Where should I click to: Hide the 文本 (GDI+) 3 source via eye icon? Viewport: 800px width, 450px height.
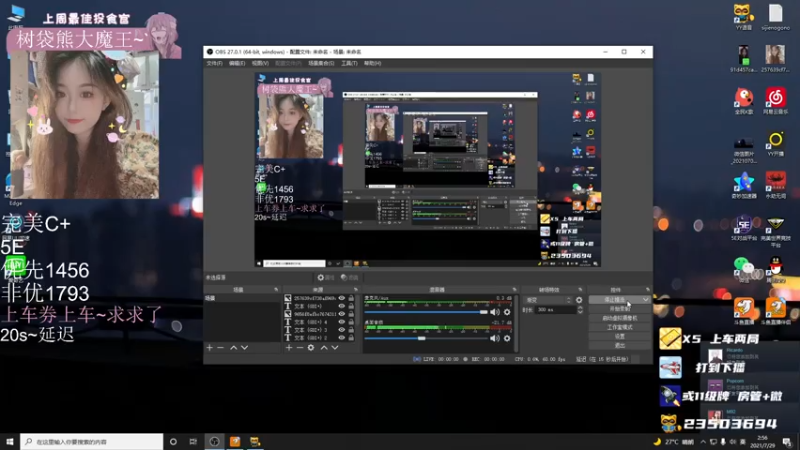pos(342,330)
